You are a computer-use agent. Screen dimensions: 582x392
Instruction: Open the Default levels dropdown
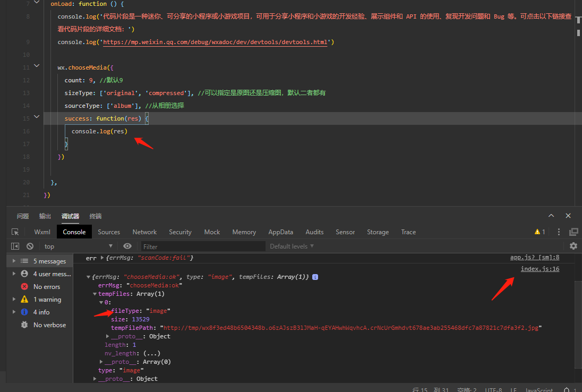click(x=292, y=246)
